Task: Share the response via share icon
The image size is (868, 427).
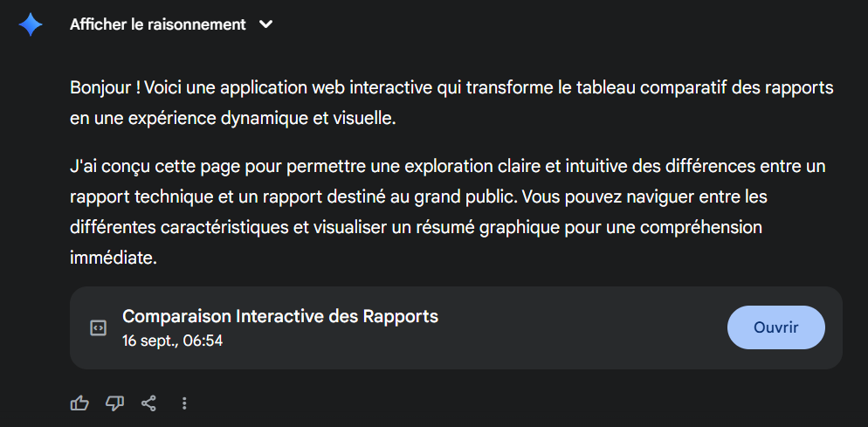Action: (x=149, y=403)
